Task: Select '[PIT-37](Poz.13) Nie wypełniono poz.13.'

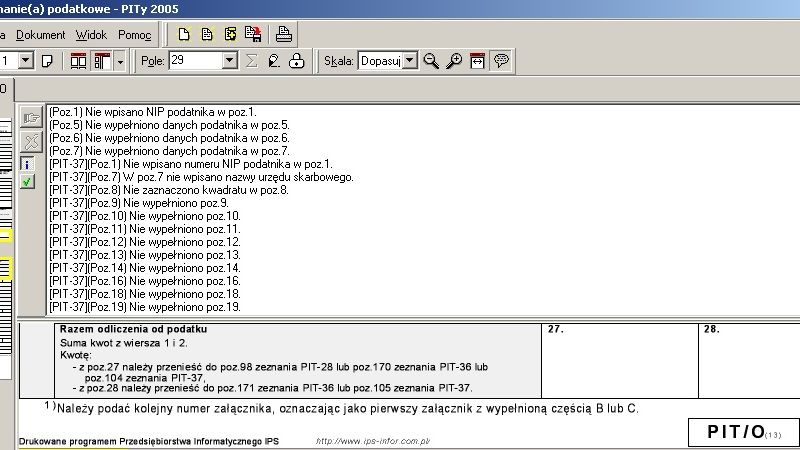Action: click(145, 255)
